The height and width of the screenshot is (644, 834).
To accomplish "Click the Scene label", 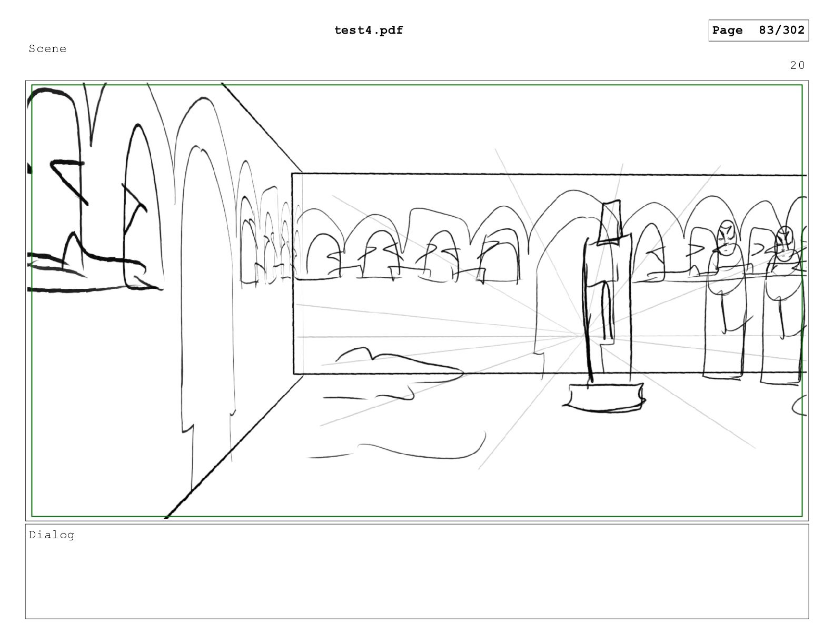I will tap(47, 49).
